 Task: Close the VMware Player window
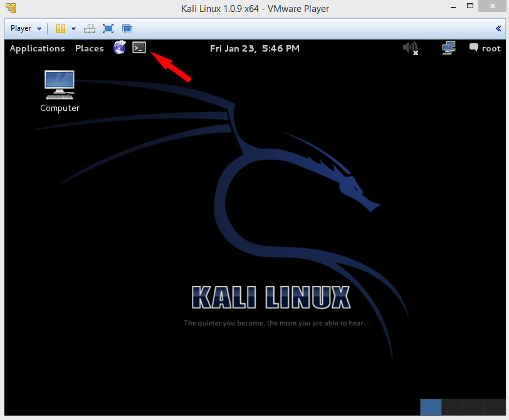(x=493, y=6)
